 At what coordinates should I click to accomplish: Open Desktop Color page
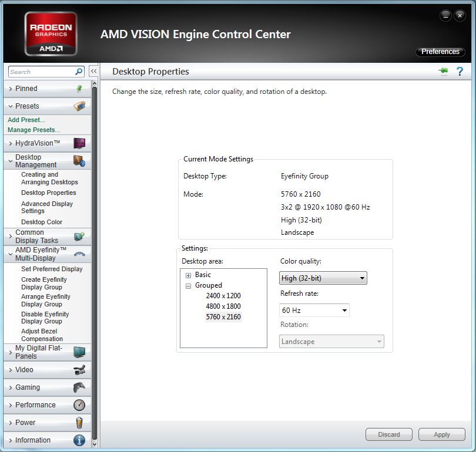[x=42, y=222]
